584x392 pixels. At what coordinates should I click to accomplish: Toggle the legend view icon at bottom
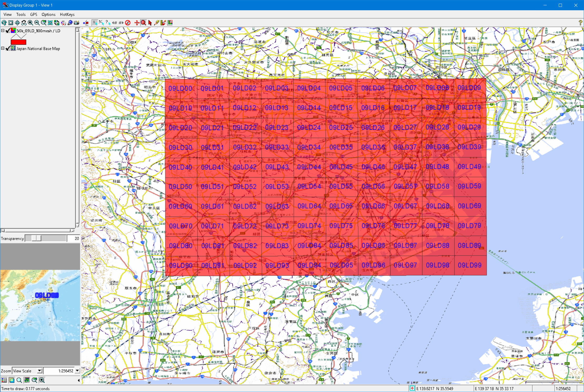coord(4,380)
